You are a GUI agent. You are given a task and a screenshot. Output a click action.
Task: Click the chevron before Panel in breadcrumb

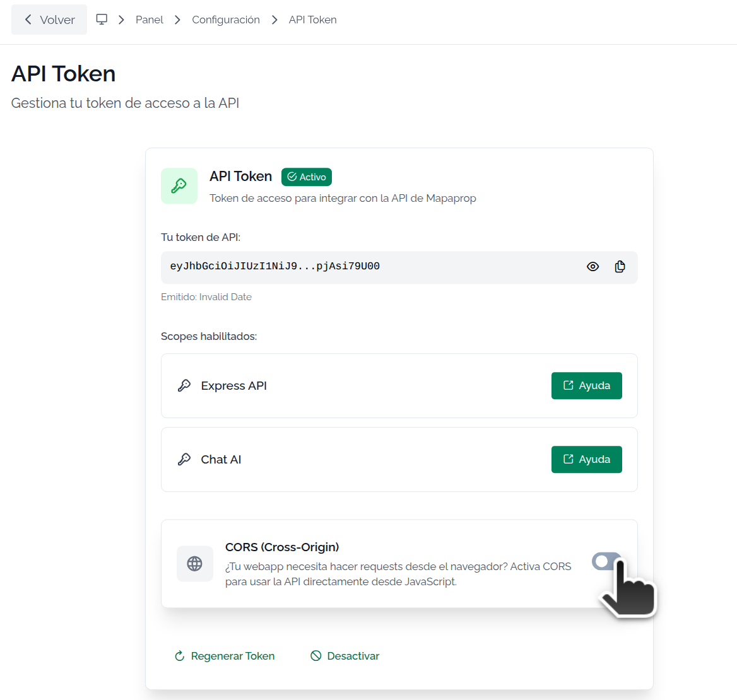coord(121,20)
